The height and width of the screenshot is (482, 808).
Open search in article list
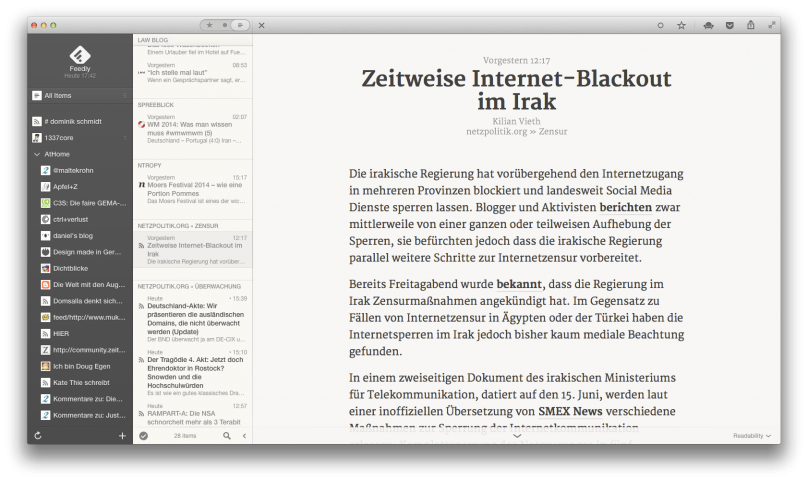click(x=227, y=436)
